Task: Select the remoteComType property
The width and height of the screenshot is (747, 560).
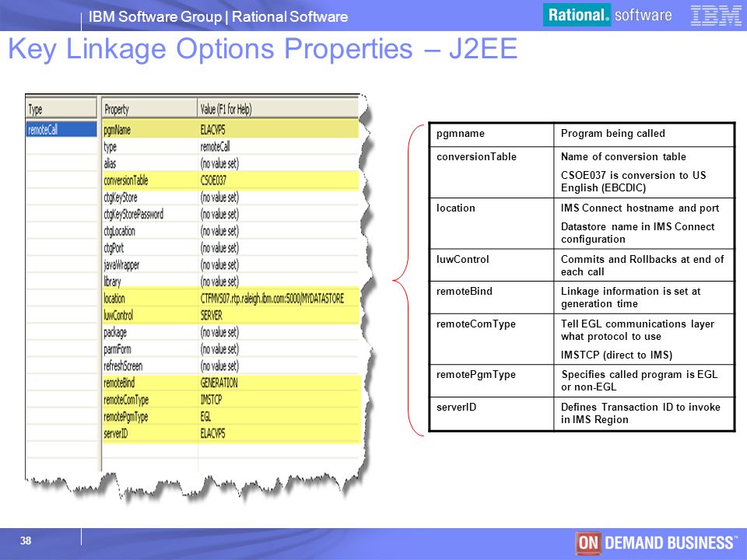Action: 126,400
